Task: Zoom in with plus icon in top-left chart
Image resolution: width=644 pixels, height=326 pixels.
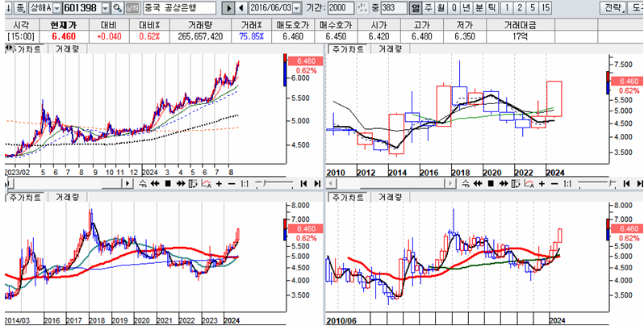Action: tap(219, 184)
